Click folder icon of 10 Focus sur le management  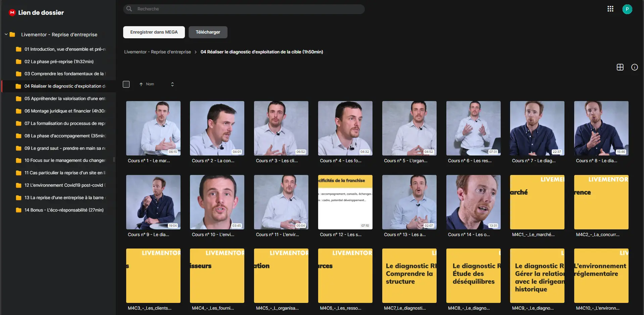[x=18, y=161]
